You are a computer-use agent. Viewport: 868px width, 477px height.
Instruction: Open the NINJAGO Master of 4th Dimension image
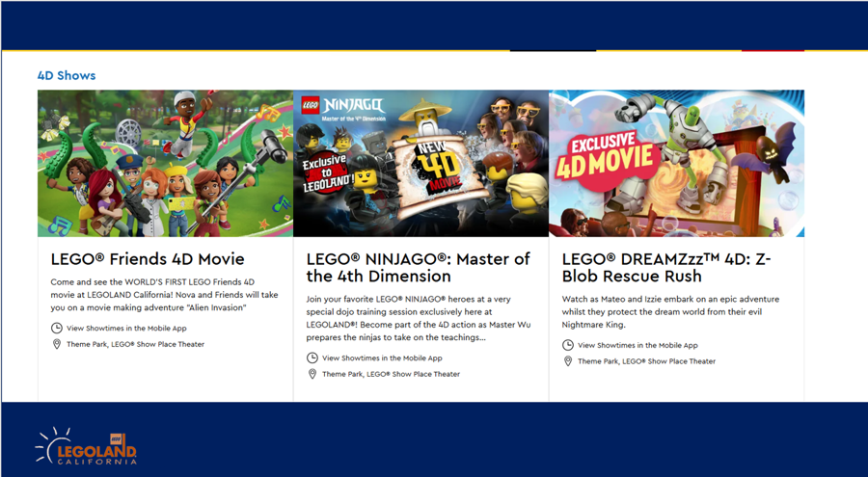pos(421,163)
